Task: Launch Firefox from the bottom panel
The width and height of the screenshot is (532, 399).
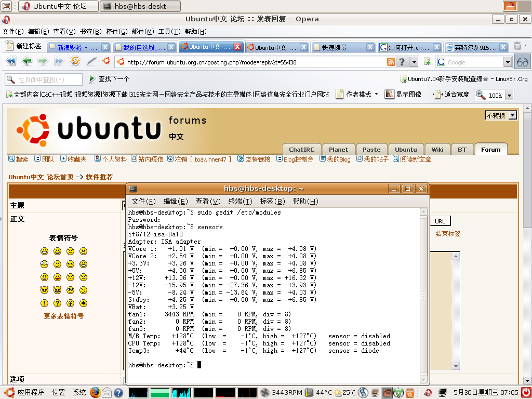Action: [x=96, y=393]
